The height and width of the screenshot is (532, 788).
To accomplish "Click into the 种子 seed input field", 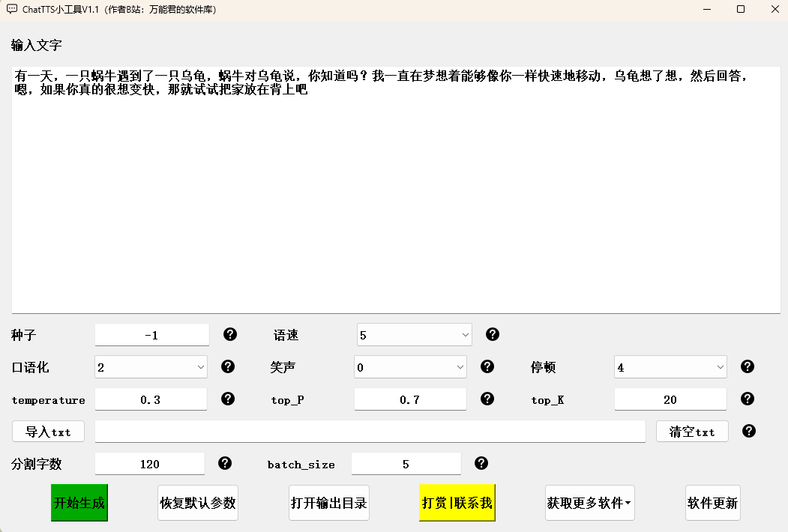I will click(151, 335).
